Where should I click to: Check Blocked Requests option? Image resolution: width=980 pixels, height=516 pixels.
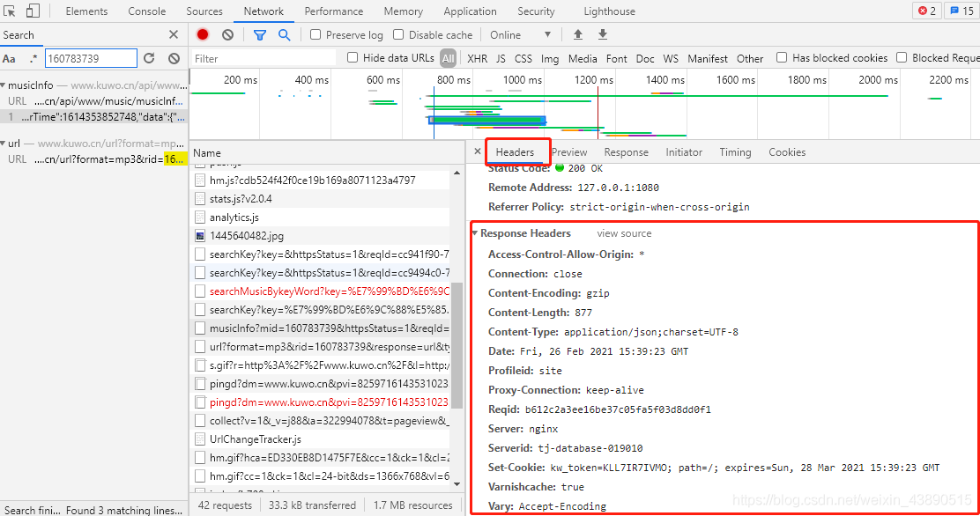902,57
